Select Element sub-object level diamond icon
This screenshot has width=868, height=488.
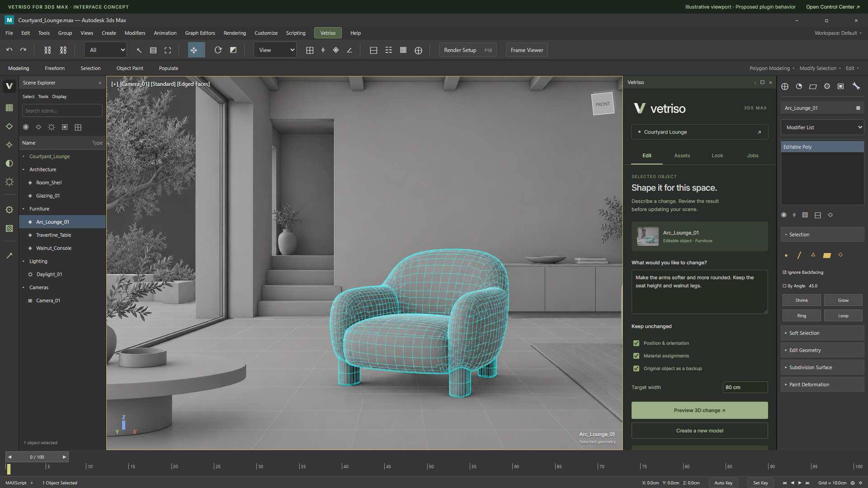tap(840, 255)
